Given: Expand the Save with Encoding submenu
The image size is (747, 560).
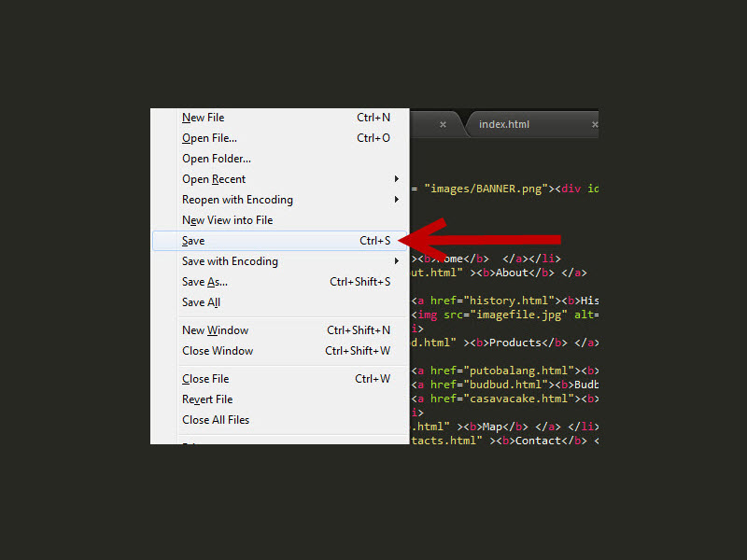Looking at the screenshot, I should point(230,261).
